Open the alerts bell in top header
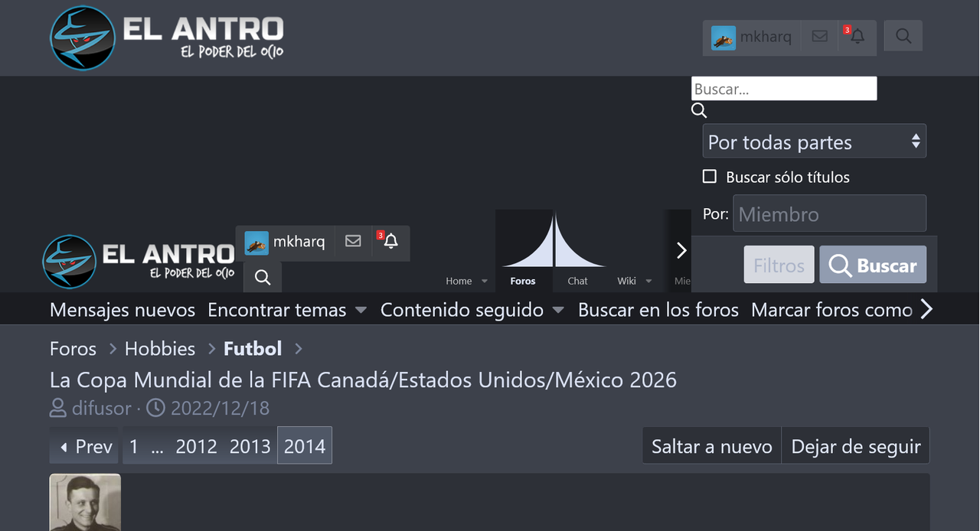The image size is (980, 531). coord(857,36)
